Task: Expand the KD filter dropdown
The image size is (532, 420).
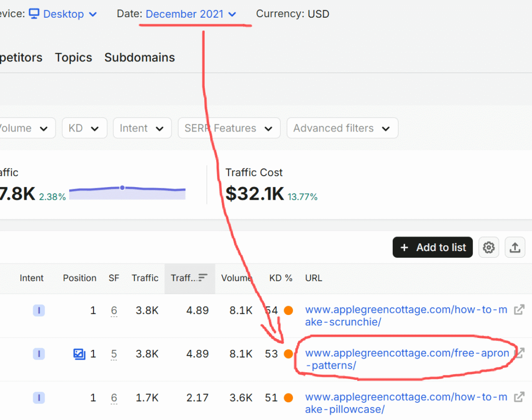Action: click(85, 128)
